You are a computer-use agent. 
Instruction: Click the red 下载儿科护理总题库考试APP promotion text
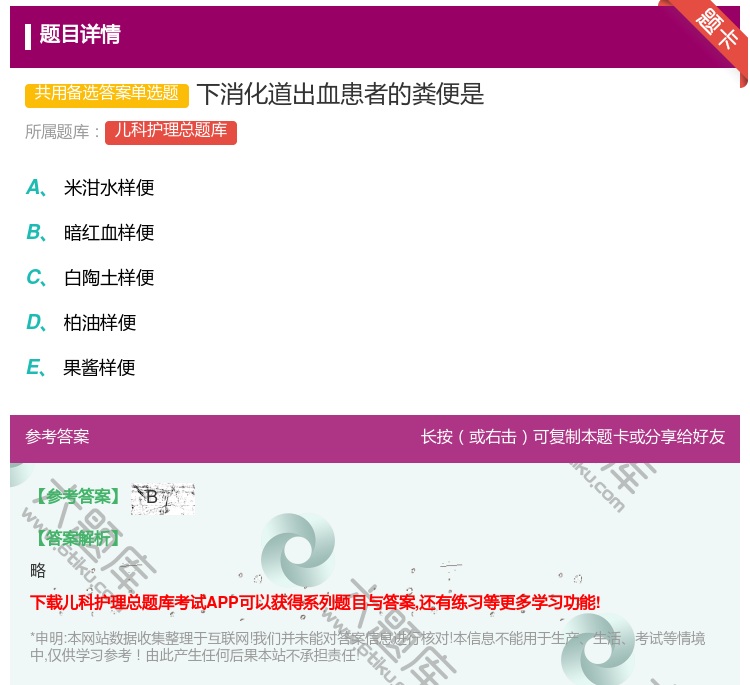point(315,602)
